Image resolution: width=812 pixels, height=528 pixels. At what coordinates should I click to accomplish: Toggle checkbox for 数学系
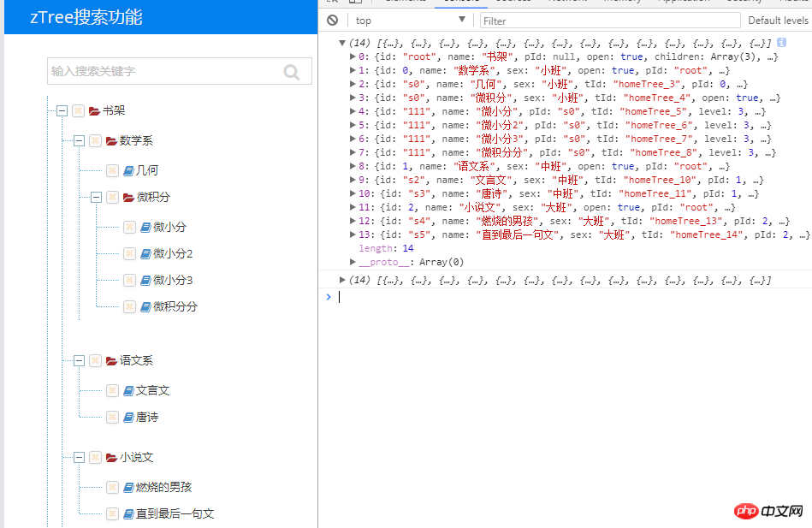pyautogui.click(x=95, y=141)
